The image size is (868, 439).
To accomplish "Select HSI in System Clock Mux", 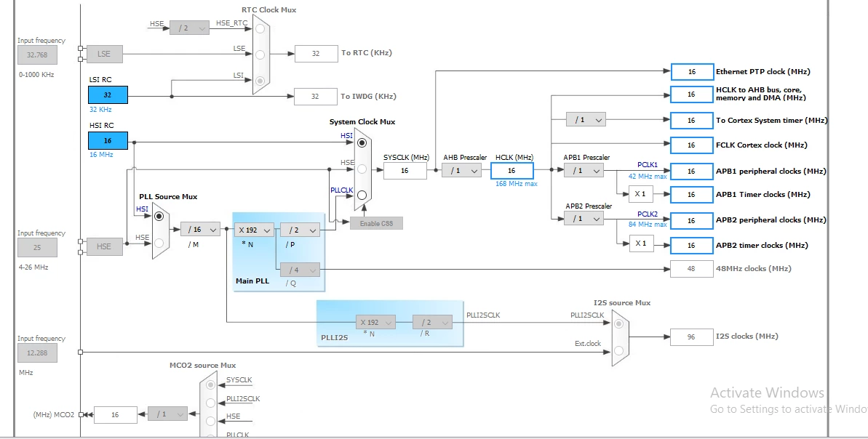I will (x=362, y=142).
